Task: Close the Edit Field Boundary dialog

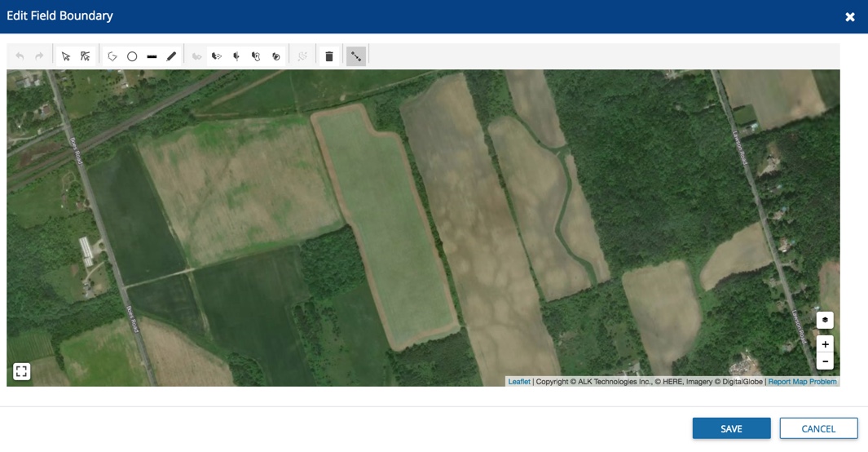Action: [x=850, y=17]
